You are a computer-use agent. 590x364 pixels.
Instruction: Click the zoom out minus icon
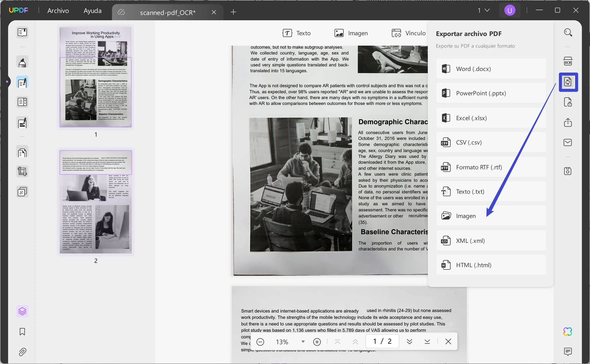[x=260, y=342]
